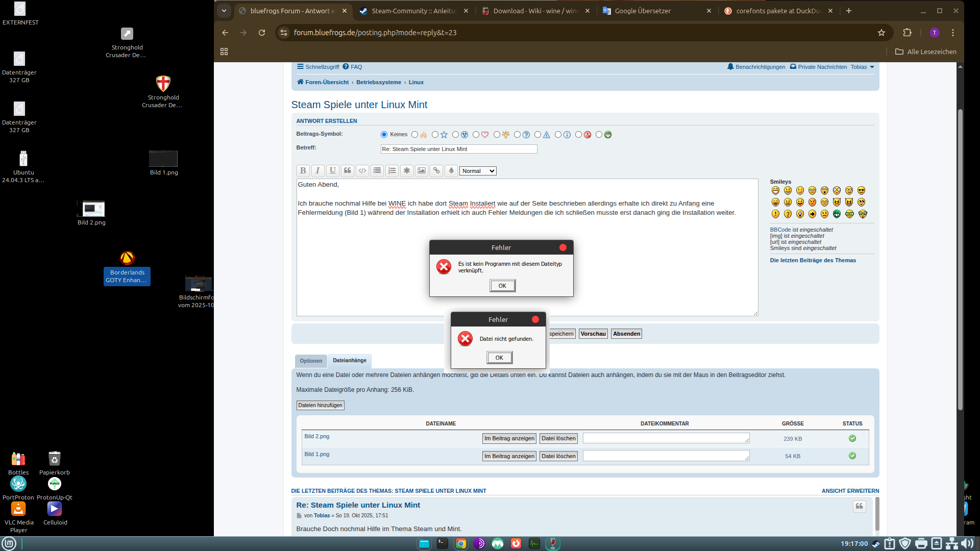This screenshot has height=551, width=980.
Task: Click the insert URL link button
Action: [x=436, y=171]
